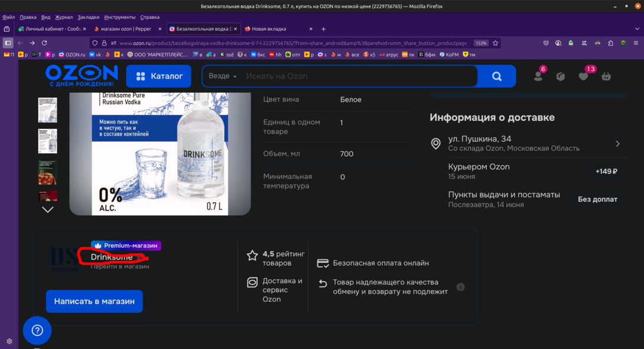Go forward with the forward arrow

click(32, 43)
